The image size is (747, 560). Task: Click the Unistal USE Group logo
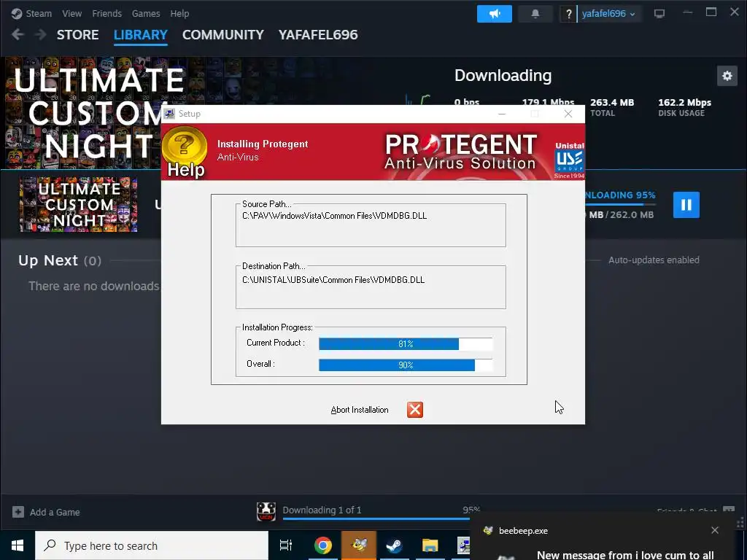[x=569, y=160]
